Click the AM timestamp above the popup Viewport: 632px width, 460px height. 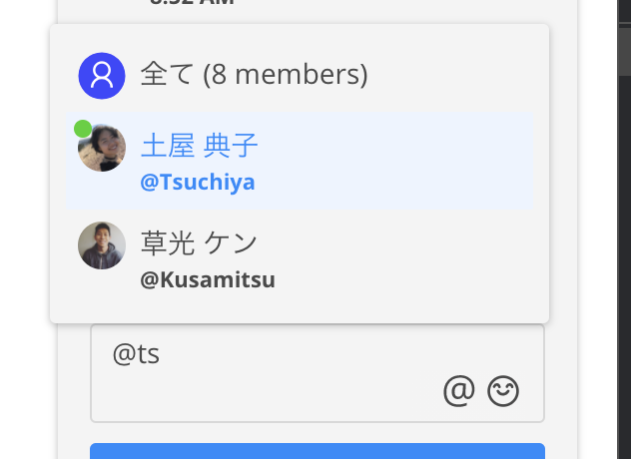tap(192, 3)
